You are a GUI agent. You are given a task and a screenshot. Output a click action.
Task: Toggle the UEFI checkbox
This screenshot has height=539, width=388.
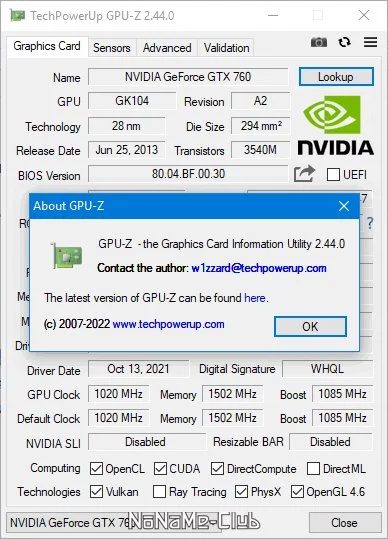tap(333, 175)
